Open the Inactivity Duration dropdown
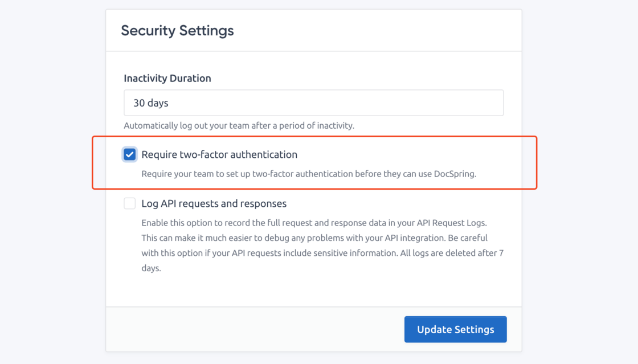638x364 pixels. coord(313,103)
